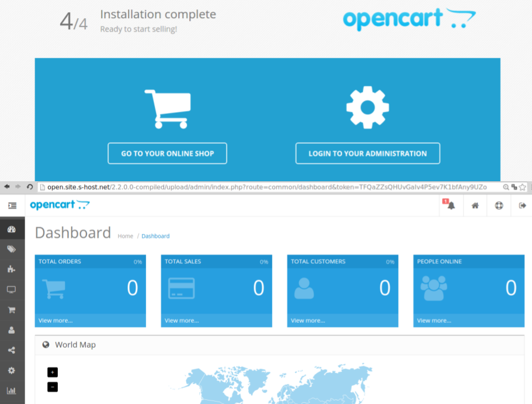Click the opencart logo in admin header

[60, 205]
